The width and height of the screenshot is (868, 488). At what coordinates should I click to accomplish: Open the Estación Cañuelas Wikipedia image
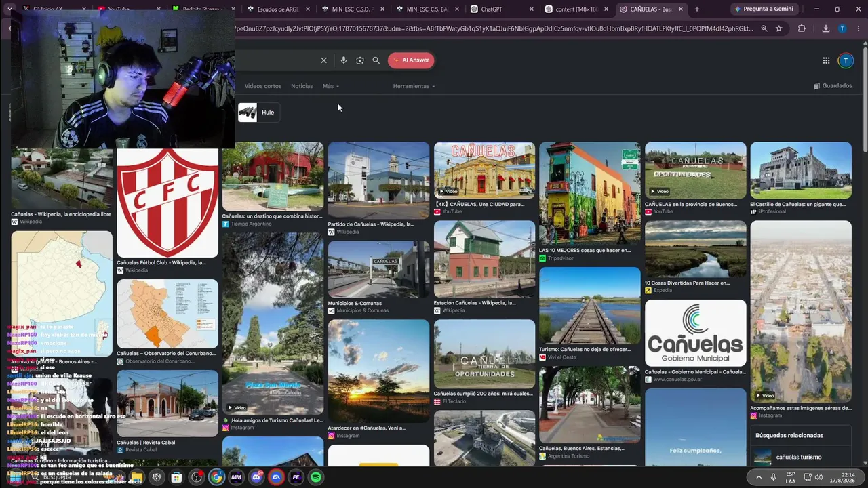click(x=484, y=259)
